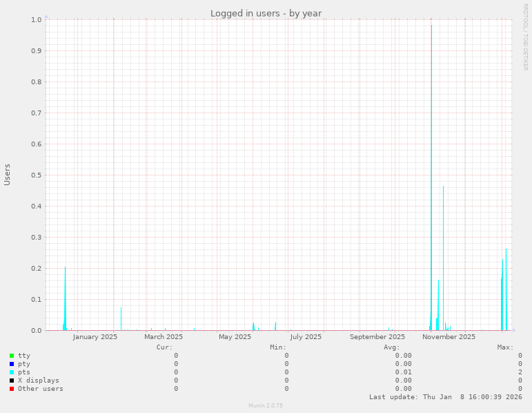Click the 'Avg:' column header

tap(392, 347)
